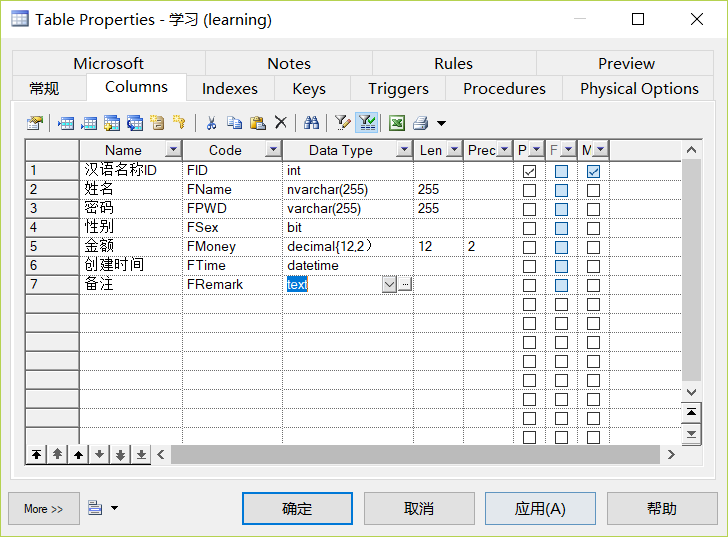
Task: Click the Print icon in toolbar
Action: (x=421, y=123)
